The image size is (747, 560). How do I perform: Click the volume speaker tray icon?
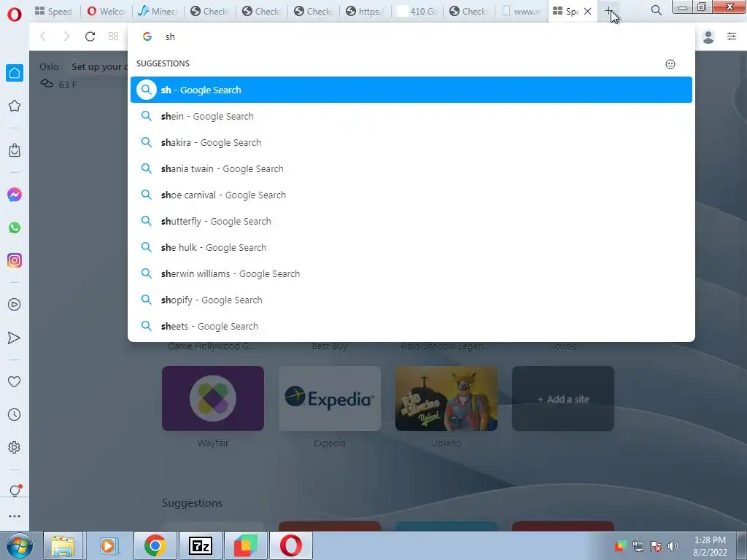coord(673,546)
